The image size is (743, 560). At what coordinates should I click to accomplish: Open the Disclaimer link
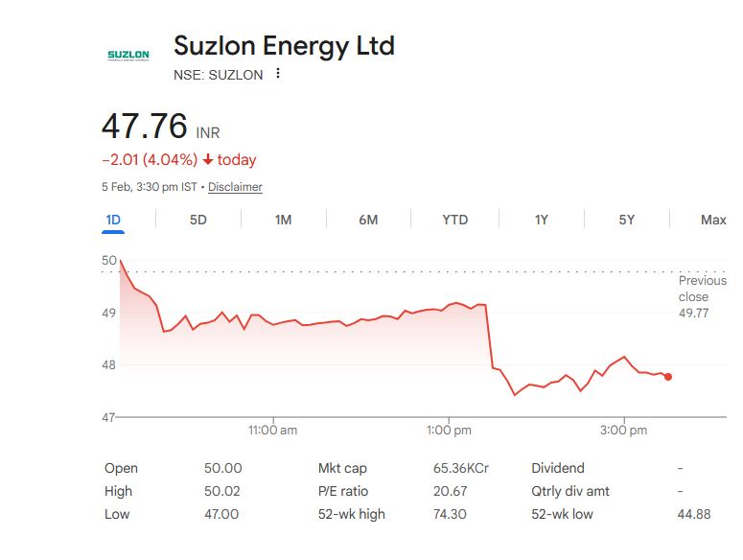pos(235,187)
